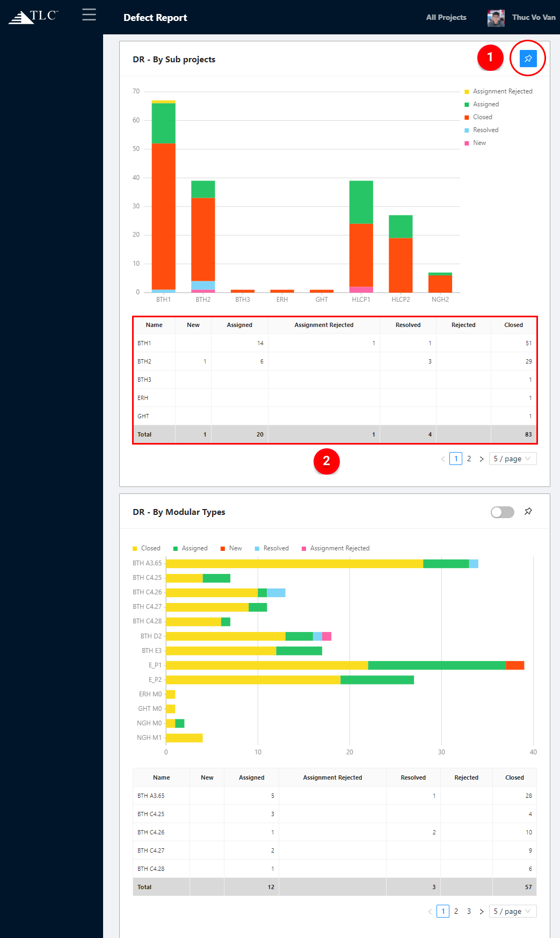Select page 2 of Sub projects table
Viewport: 560px width, 938px height.
pos(469,459)
